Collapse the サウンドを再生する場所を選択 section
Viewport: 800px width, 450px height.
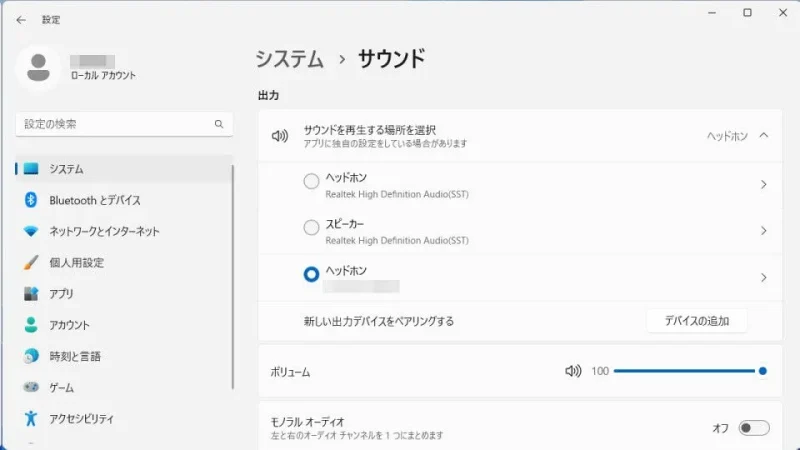click(764, 135)
